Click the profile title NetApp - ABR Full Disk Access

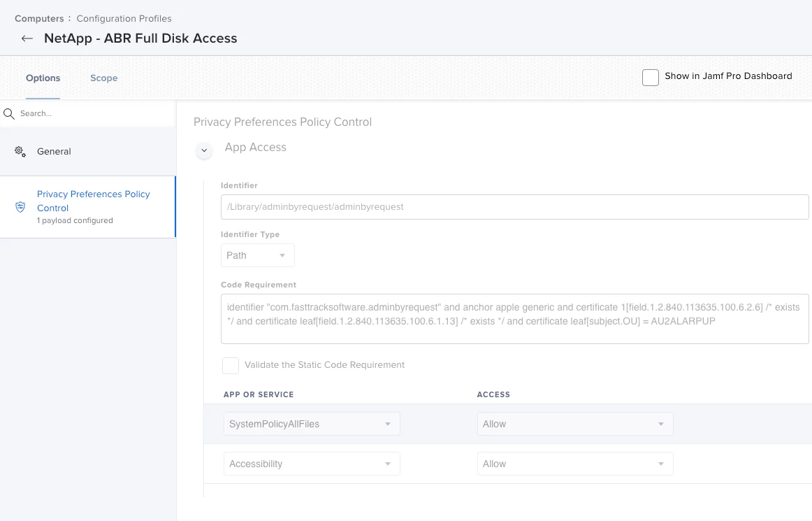tap(140, 38)
